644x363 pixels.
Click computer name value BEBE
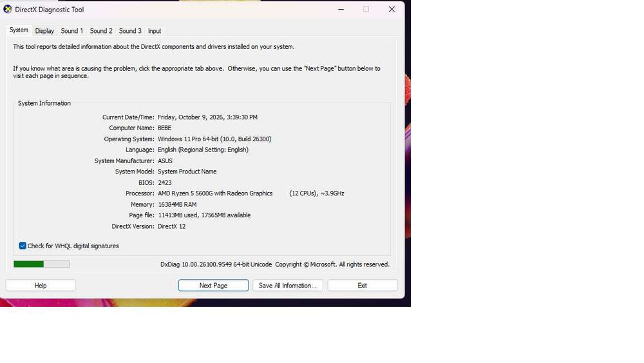pos(164,128)
